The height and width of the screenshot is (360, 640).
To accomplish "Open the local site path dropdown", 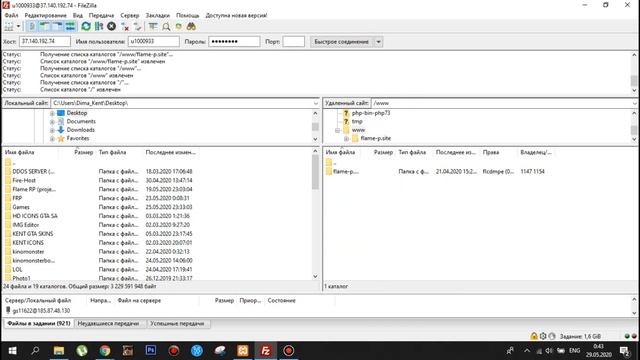I will (316, 103).
